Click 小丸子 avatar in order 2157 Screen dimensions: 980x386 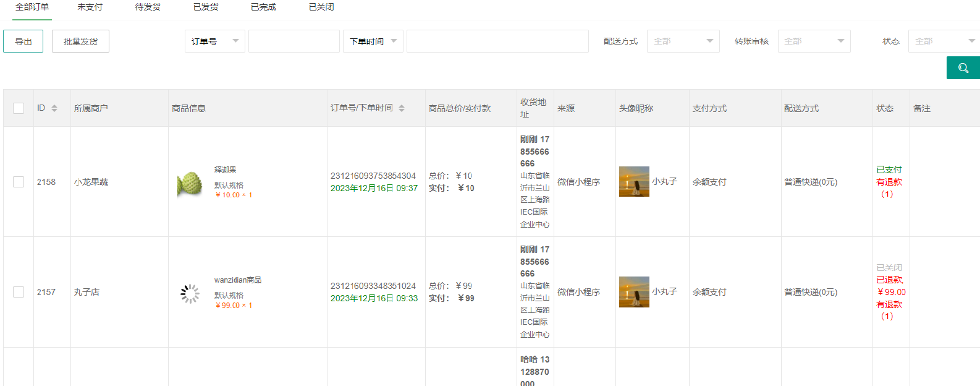634,292
